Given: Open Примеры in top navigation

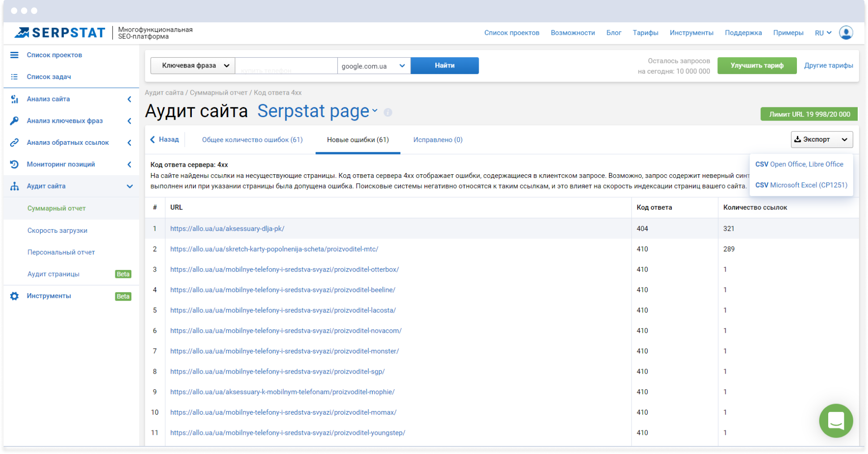Looking at the screenshot, I should click(788, 33).
